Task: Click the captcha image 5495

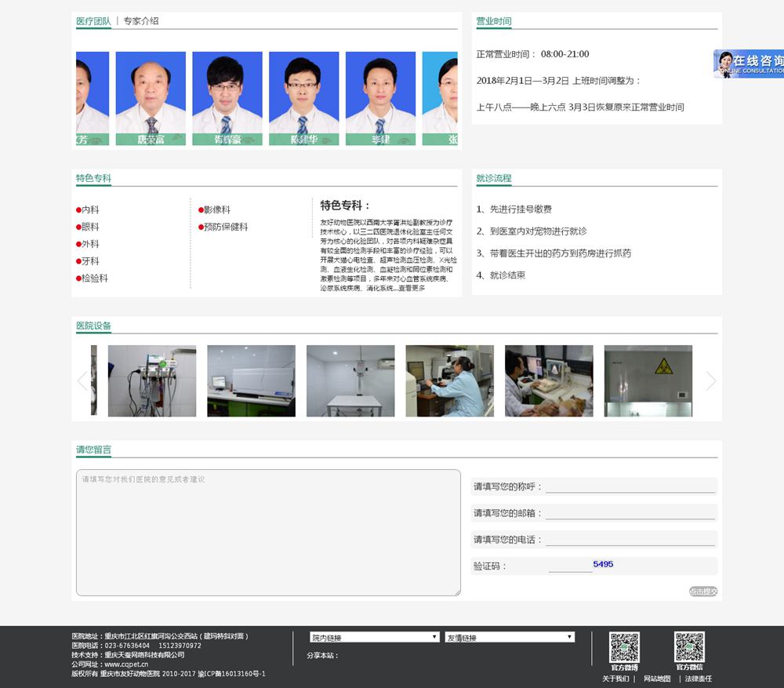Action: pos(603,564)
